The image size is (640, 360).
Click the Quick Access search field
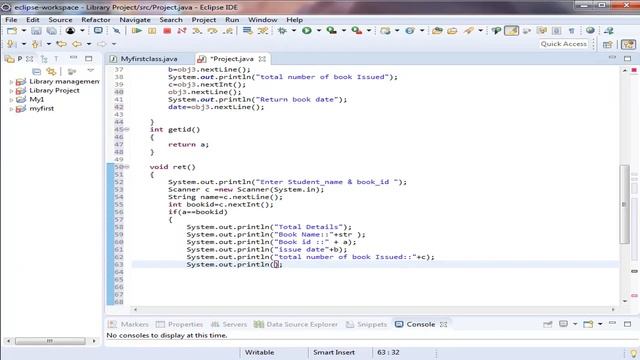[x=563, y=44]
